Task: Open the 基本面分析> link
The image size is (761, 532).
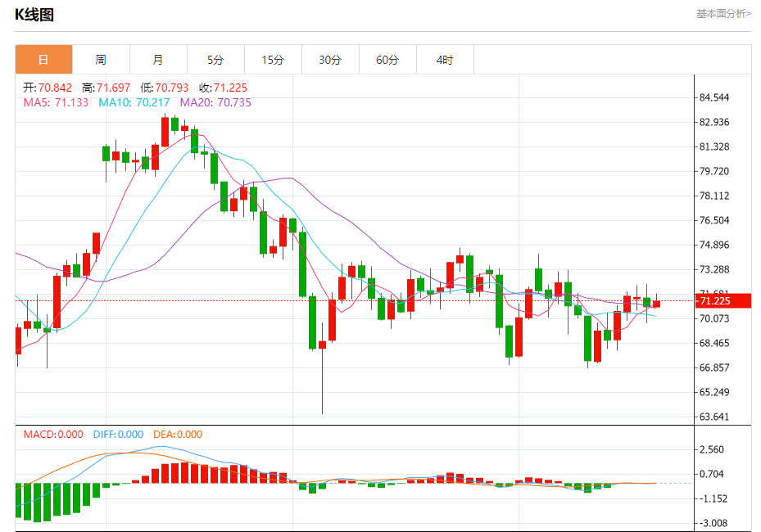Action: click(x=723, y=14)
